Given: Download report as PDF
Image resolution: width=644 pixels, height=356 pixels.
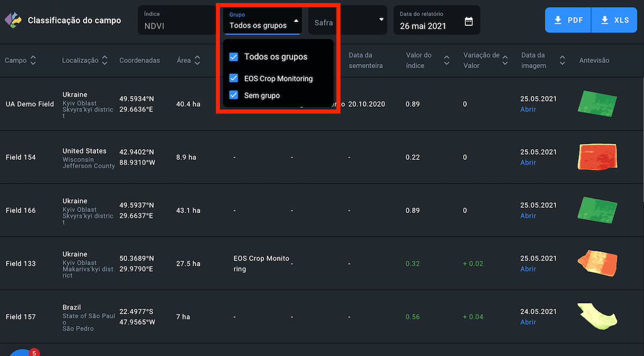Looking at the screenshot, I should 568,20.
